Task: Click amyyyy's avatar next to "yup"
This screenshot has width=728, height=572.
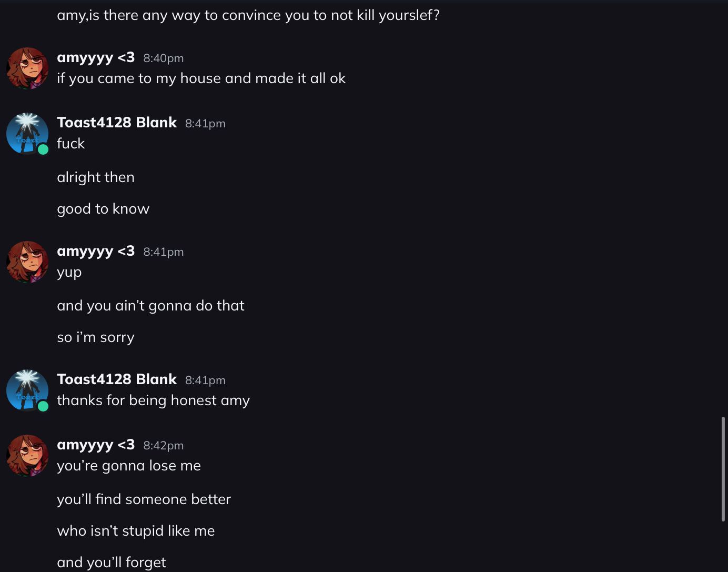Action: (27, 262)
